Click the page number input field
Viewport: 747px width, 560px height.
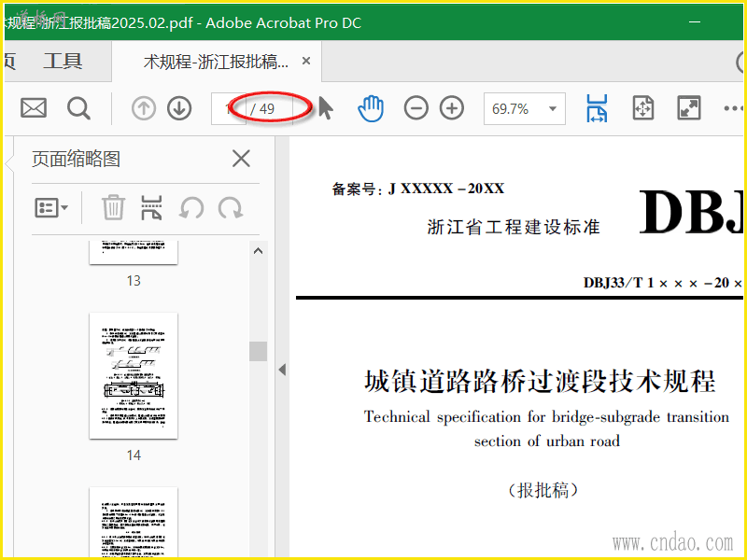coord(229,108)
